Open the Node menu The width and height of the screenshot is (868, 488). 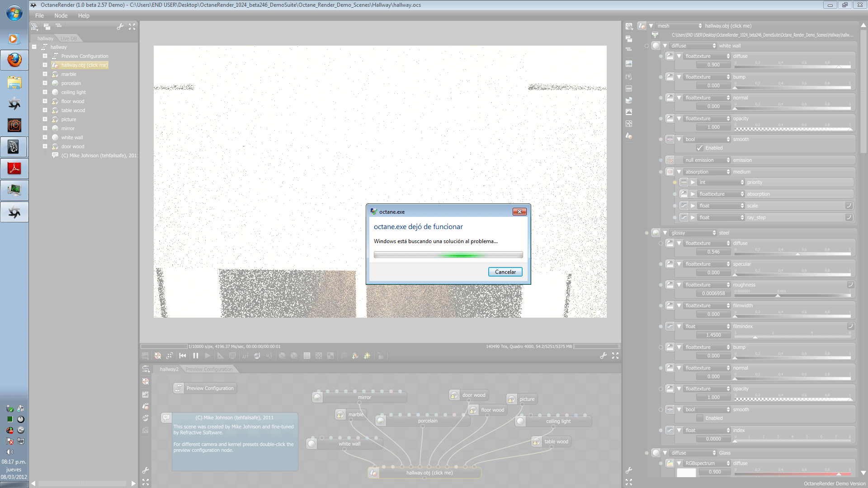coord(61,15)
